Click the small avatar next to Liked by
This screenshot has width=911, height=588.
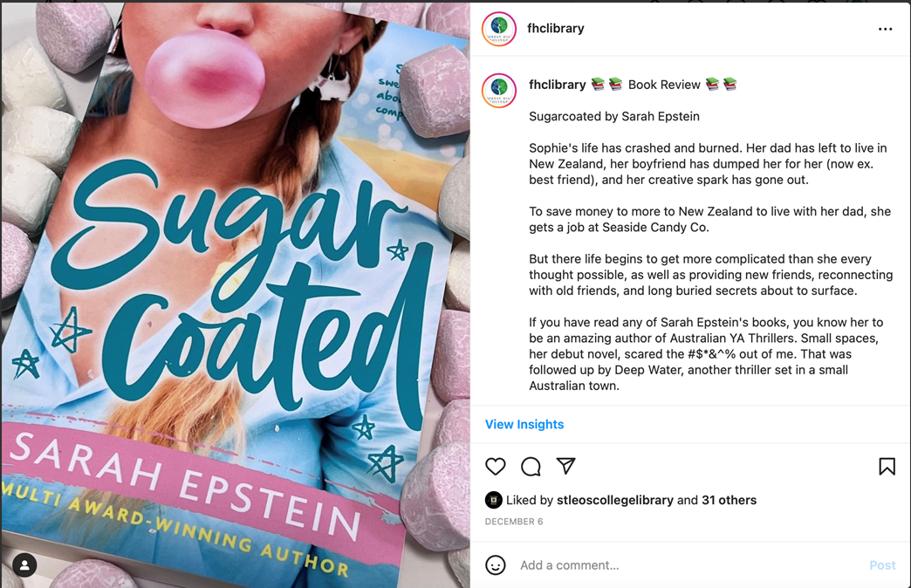pos(493,500)
